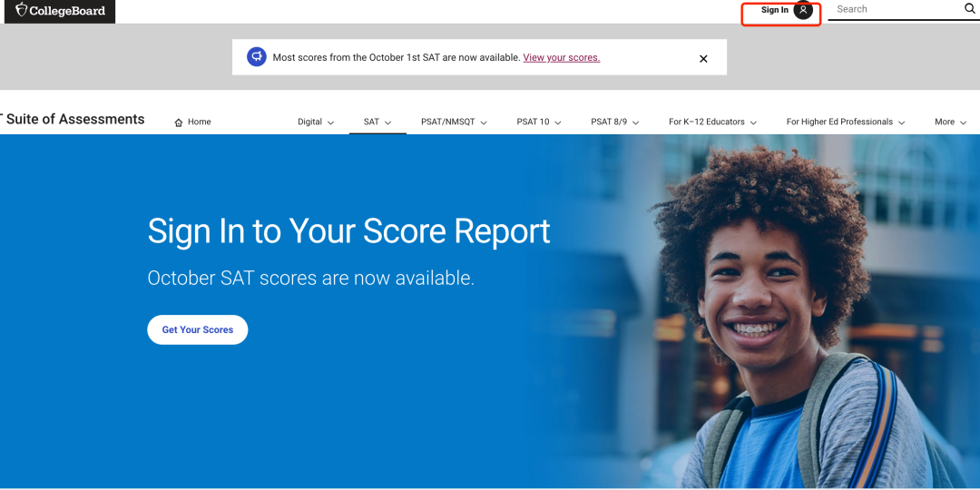Screen dimensions: 980x490
Task: Focus the Search input field
Action: pos(896,9)
